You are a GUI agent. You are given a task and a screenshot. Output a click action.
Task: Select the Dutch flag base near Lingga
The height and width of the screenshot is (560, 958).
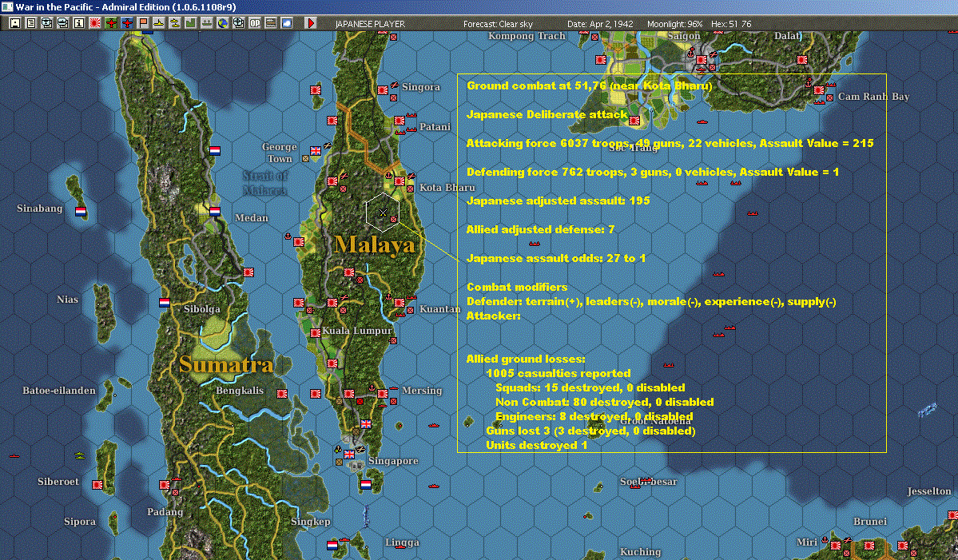tap(332, 546)
